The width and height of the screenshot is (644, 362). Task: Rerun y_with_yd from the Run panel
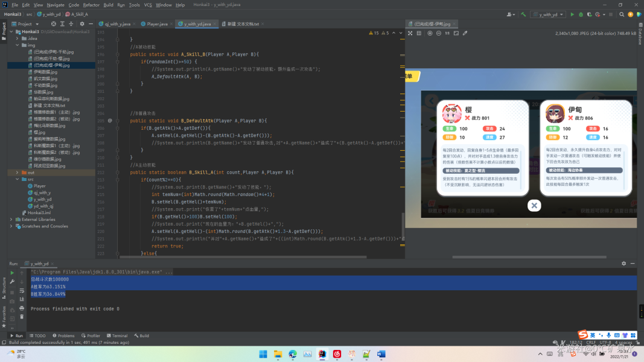click(x=12, y=273)
